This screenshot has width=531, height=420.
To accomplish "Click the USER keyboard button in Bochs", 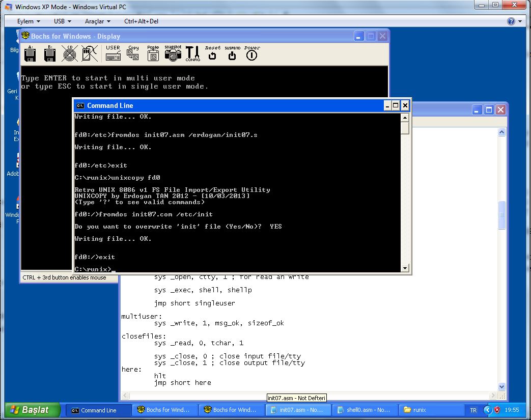I will tap(113, 53).
